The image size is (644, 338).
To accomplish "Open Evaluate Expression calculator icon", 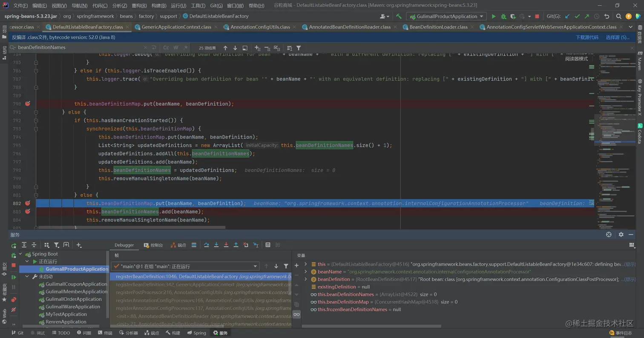I will click(x=268, y=245).
